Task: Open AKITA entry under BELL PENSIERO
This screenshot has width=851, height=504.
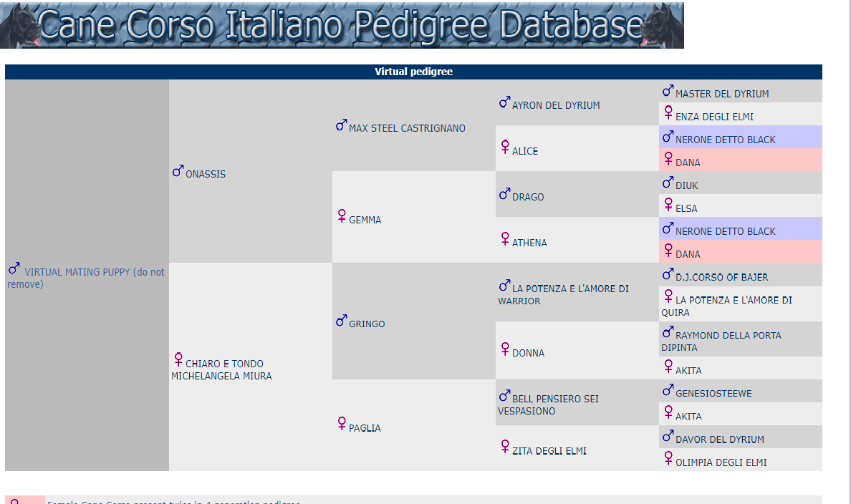Action: (688, 417)
